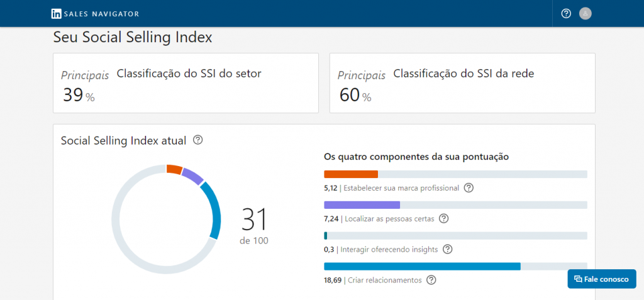Click the LinkedIn logo icon
This screenshot has width=644, height=300.
click(x=57, y=13)
